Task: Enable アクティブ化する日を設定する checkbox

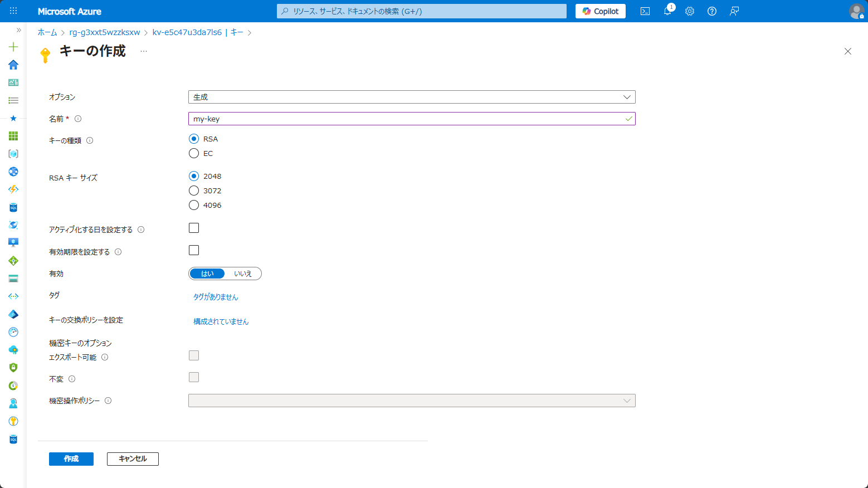Action: [194, 228]
